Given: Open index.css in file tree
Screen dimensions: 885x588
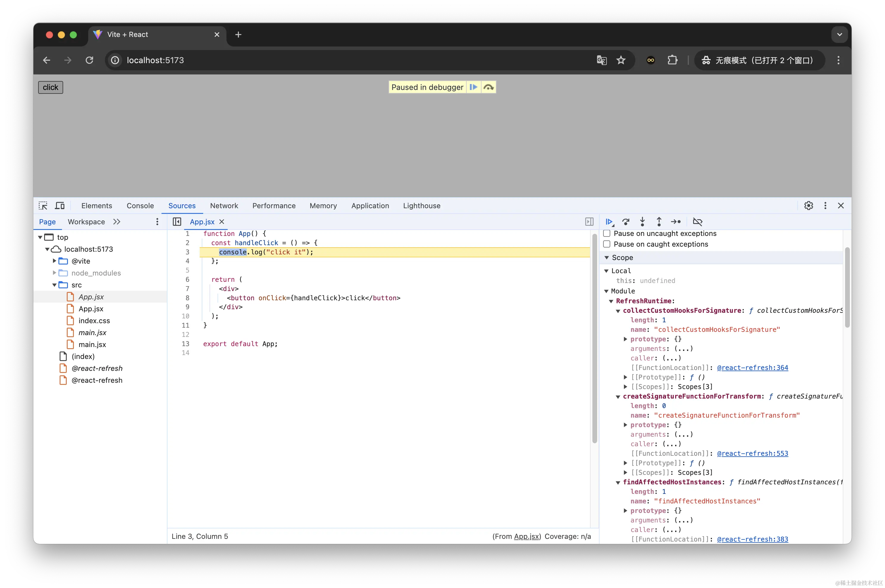Looking at the screenshot, I should pyautogui.click(x=94, y=321).
